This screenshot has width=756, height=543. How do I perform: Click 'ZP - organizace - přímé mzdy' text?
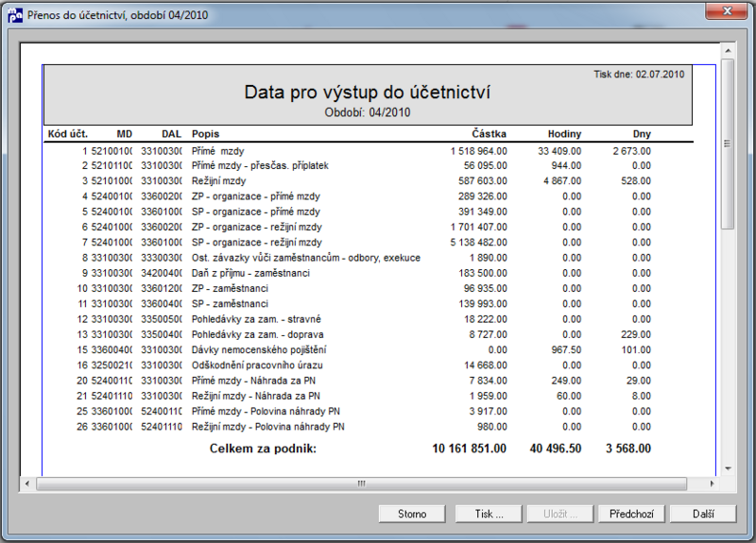pos(255,196)
